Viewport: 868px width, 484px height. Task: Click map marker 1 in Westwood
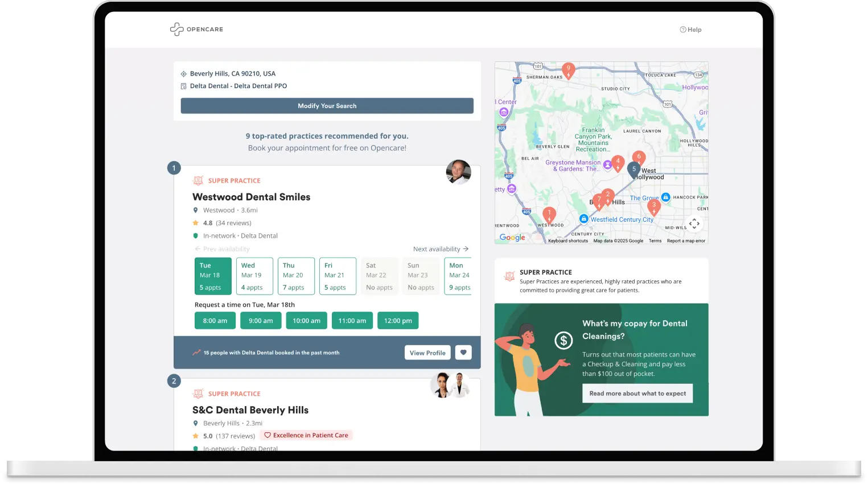click(x=549, y=216)
